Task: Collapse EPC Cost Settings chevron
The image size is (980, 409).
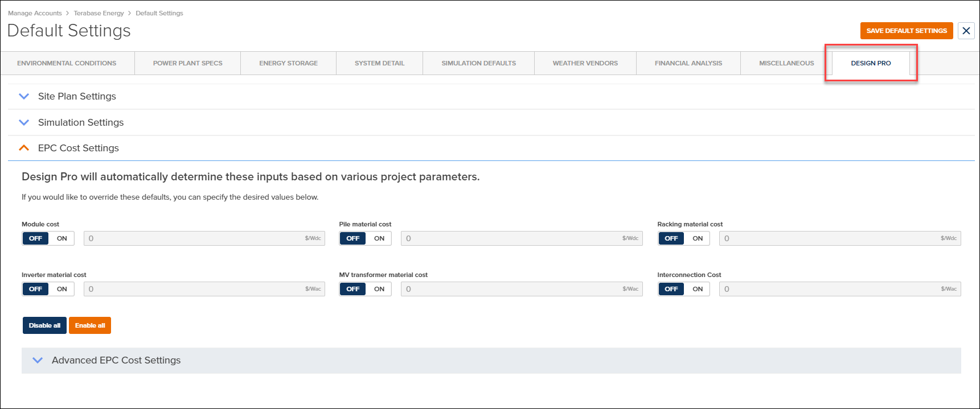Action: (24, 148)
